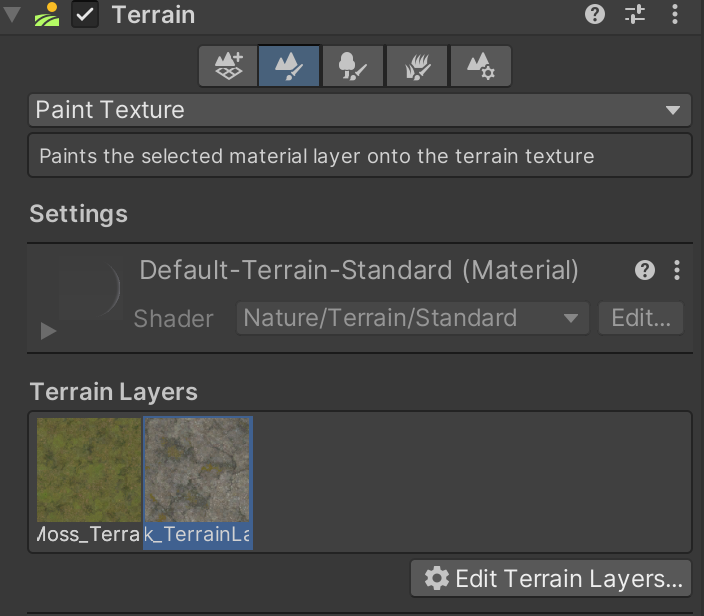Image resolution: width=704 pixels, height=616 pixels.
Task: Open the Terrain component presets icon
Action: [x=636, y=15]
